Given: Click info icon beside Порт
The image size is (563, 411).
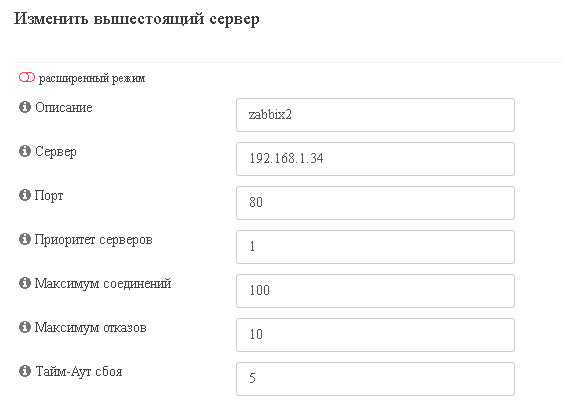Looking at the screenshot, I should [x=25, y=195].
